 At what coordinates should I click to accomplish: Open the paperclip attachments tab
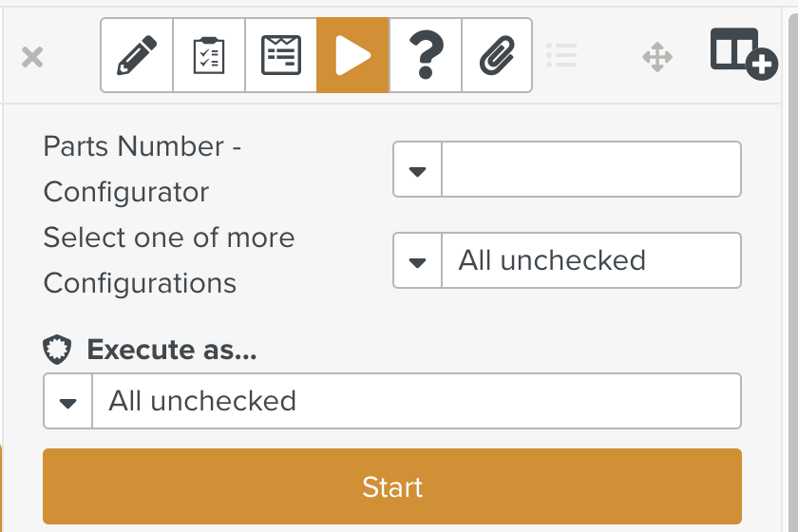pos(497,55)
